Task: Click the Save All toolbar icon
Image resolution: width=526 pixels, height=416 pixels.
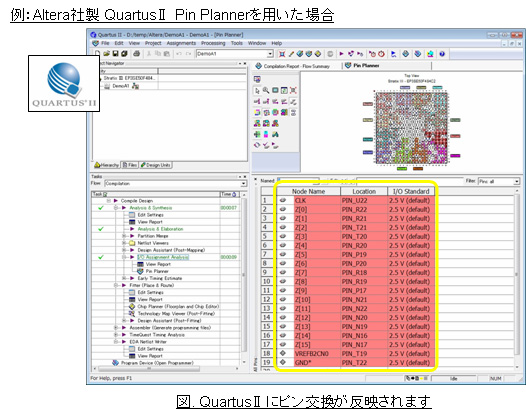Action: point(124,54)
